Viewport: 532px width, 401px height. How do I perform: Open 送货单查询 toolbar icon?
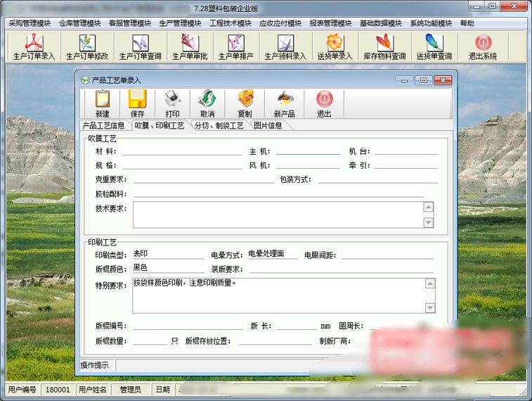coord(434,46)
